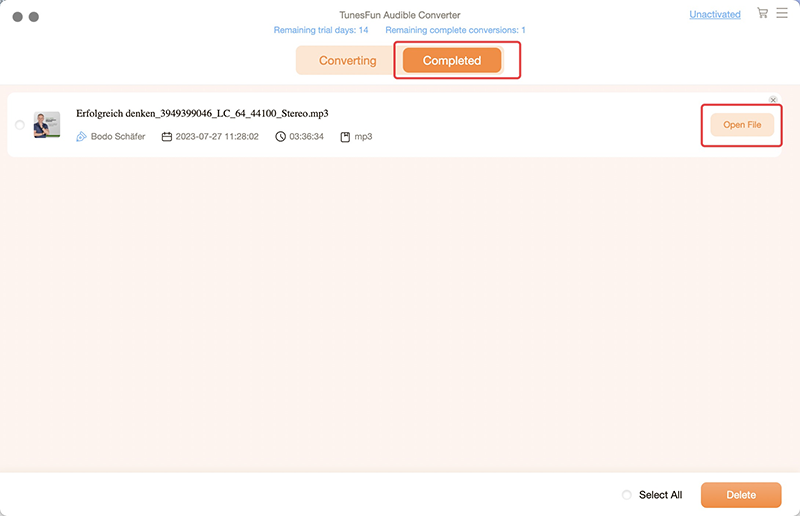This screenshot has width=800, height=516.
Task: Toggle the Select All radio button
Action: coord(627,495)
